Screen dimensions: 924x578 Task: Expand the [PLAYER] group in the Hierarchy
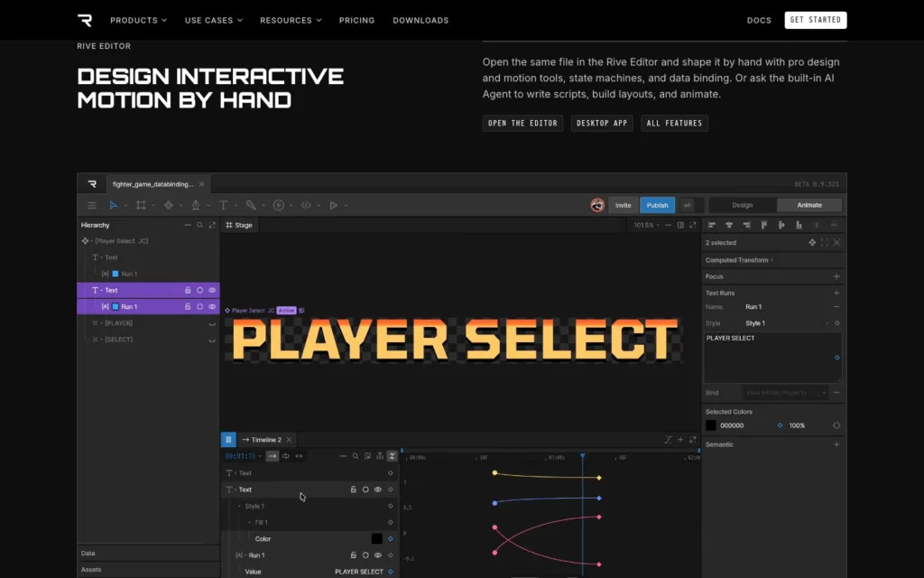pos(102,323)
